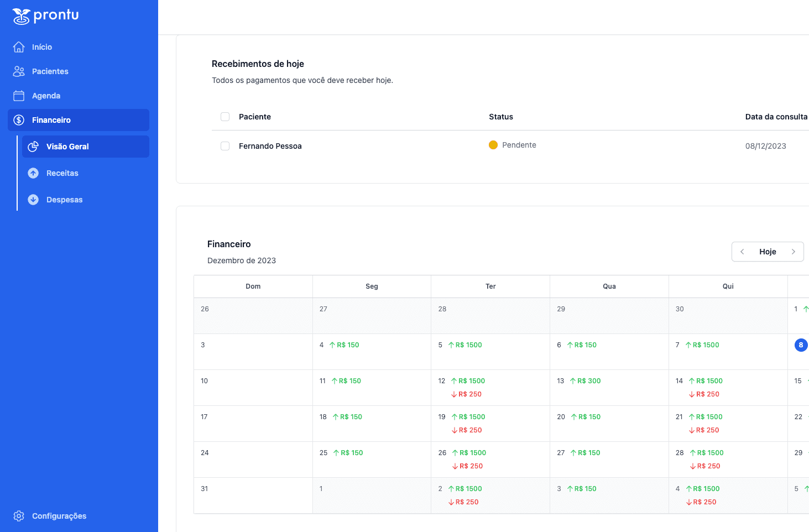Click the Configurações gear icon
This screenshot has width=809, height=532.
[x=19, y=516]
